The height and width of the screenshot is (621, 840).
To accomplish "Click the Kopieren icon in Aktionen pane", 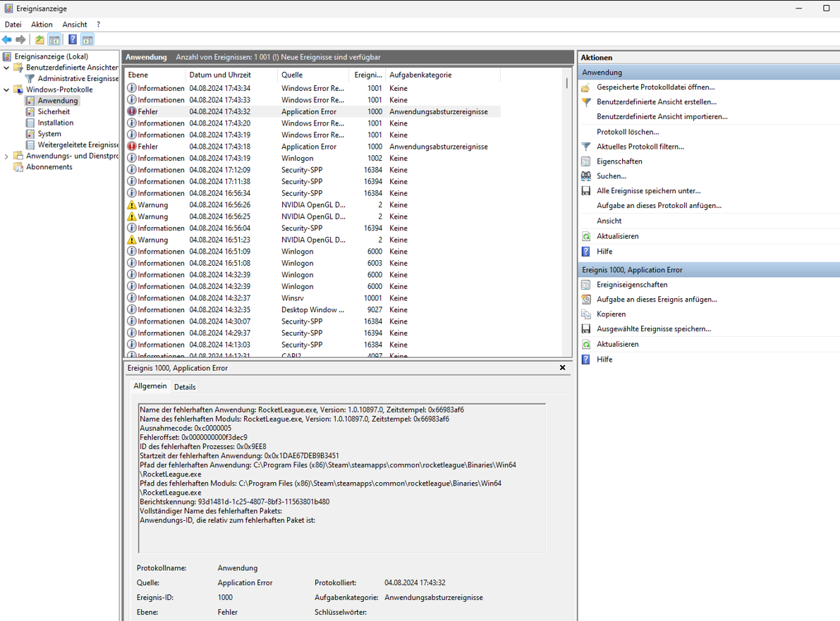I will click(x=586, y=314).
